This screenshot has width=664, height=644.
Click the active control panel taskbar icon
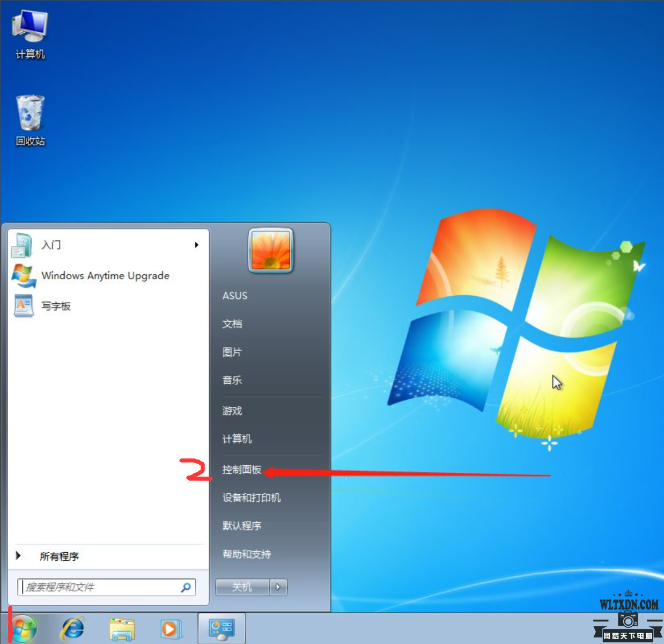tap(222, 628)
